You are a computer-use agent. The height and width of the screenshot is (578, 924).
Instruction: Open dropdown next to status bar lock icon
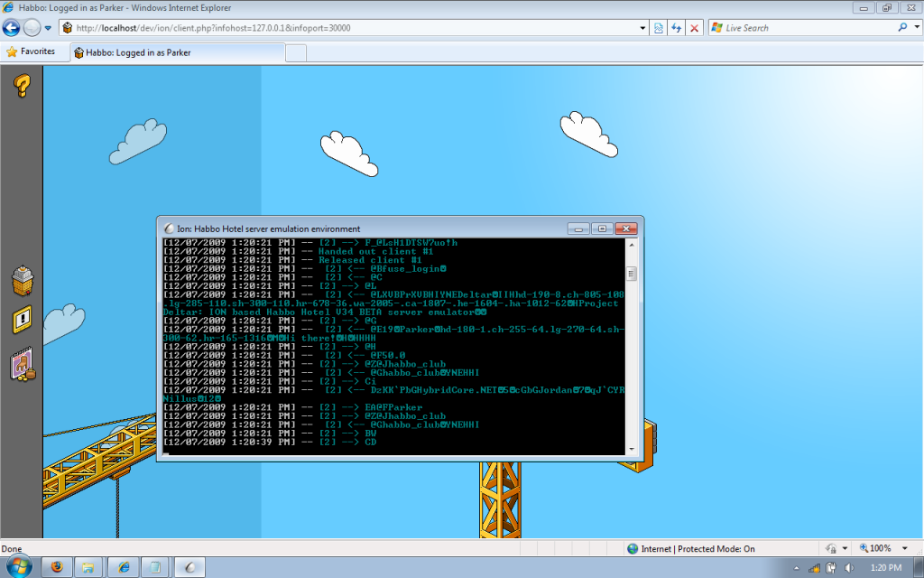[845, 548]
